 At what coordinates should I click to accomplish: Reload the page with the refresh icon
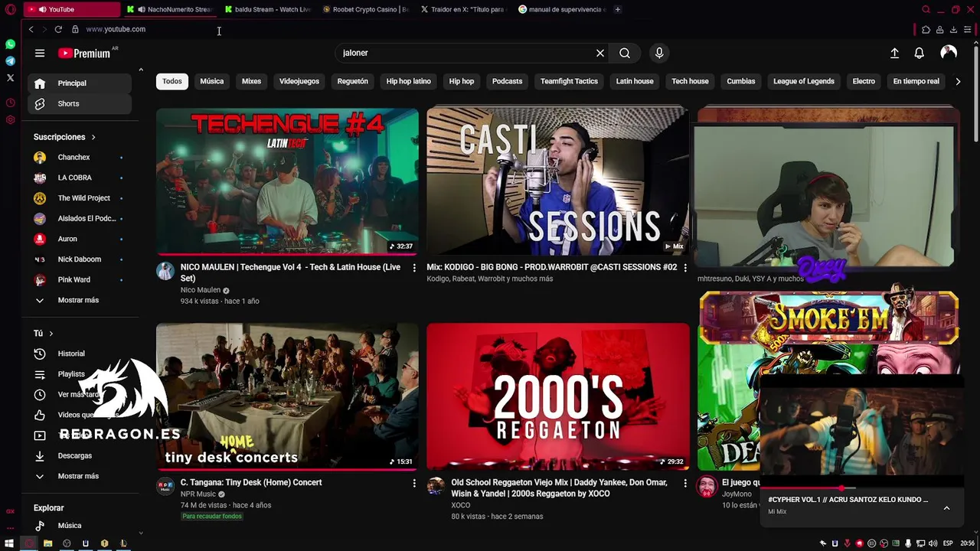[x=58, y=29]
